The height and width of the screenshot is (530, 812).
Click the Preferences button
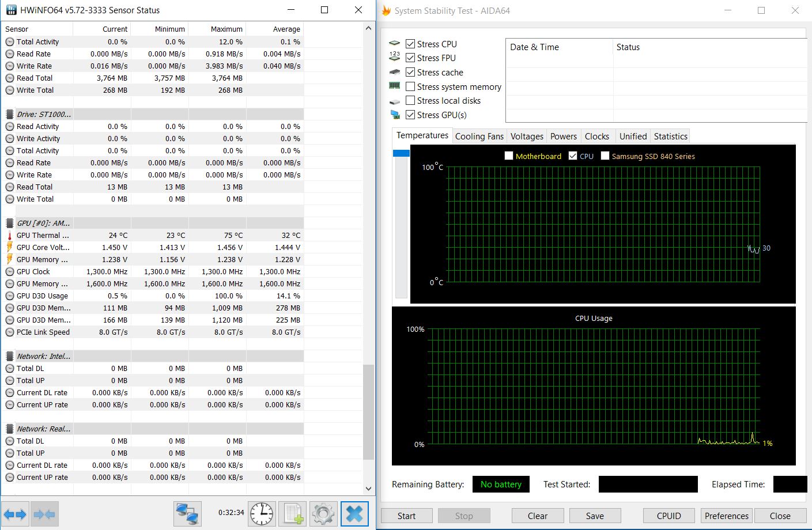[726, 516]
